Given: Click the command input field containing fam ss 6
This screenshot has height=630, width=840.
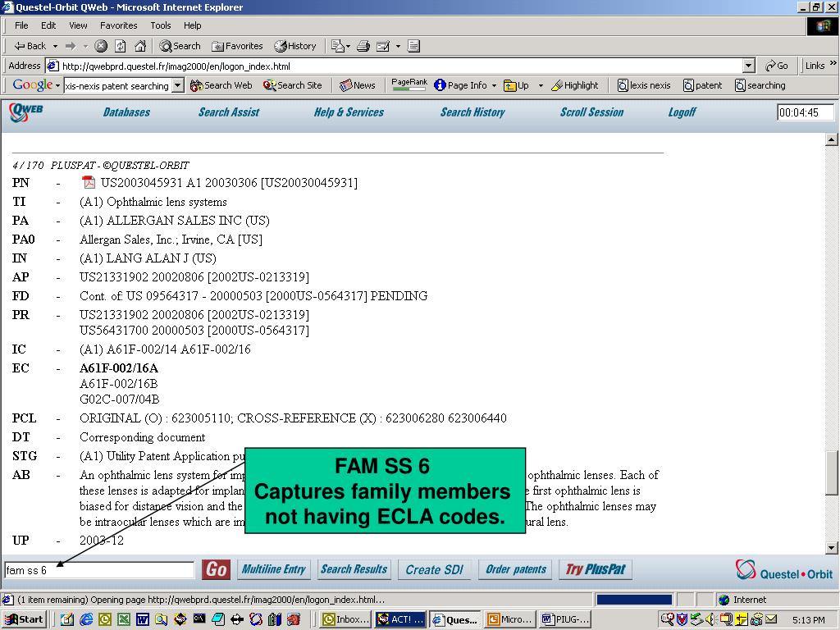Looking at the screenshot, I should click(99, 570).
